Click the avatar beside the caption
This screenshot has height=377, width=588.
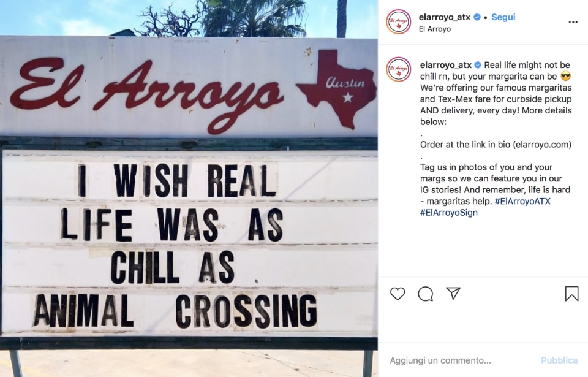pos(399,69)
